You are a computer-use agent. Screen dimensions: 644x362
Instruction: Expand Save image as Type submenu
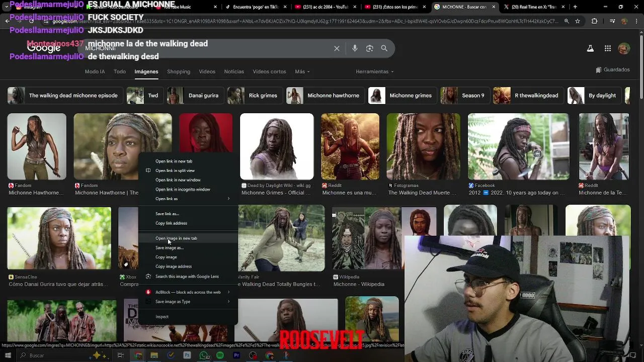(x=228, y=302)
